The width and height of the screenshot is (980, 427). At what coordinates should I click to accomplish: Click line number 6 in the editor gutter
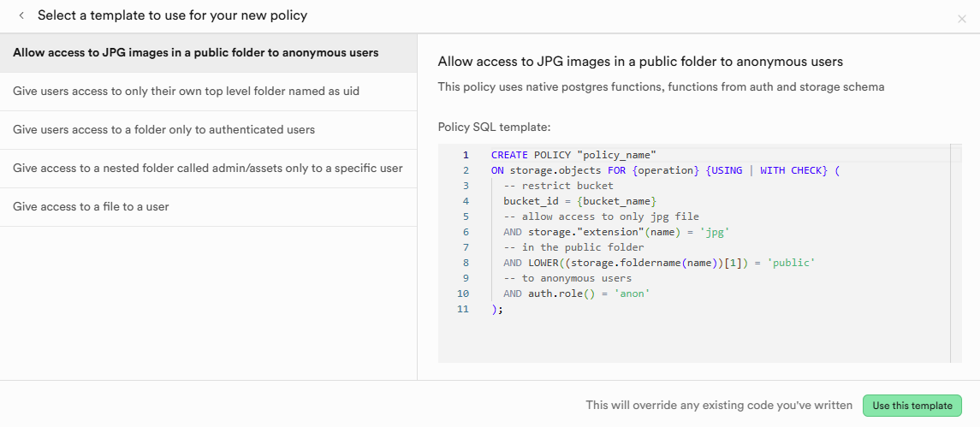point(466,232)
